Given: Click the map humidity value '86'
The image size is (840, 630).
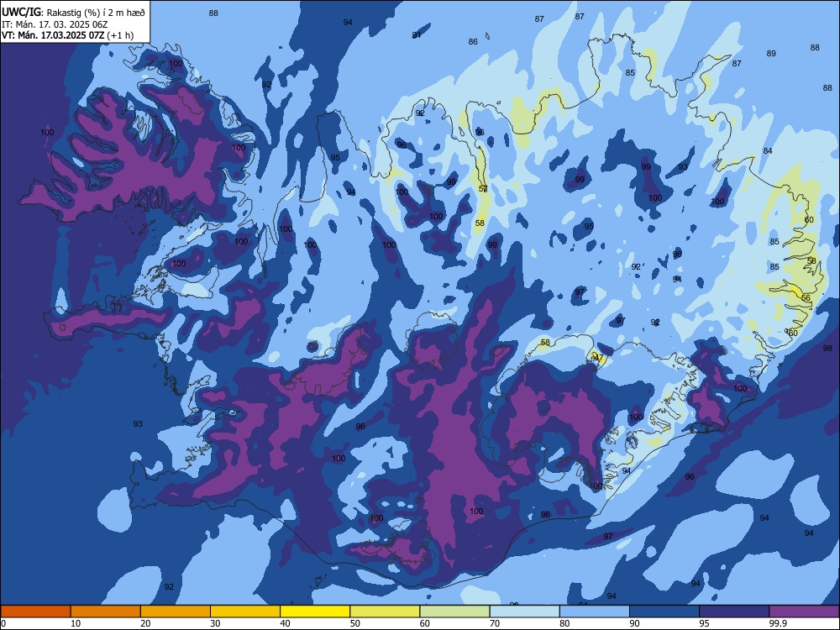Looking at the screenshot, I should [472, 42].
